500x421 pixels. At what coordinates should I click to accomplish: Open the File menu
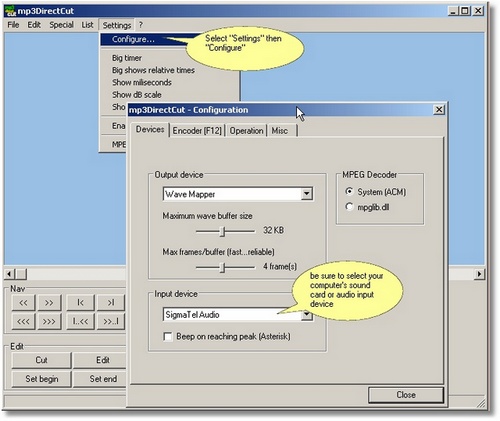(13, 25)
